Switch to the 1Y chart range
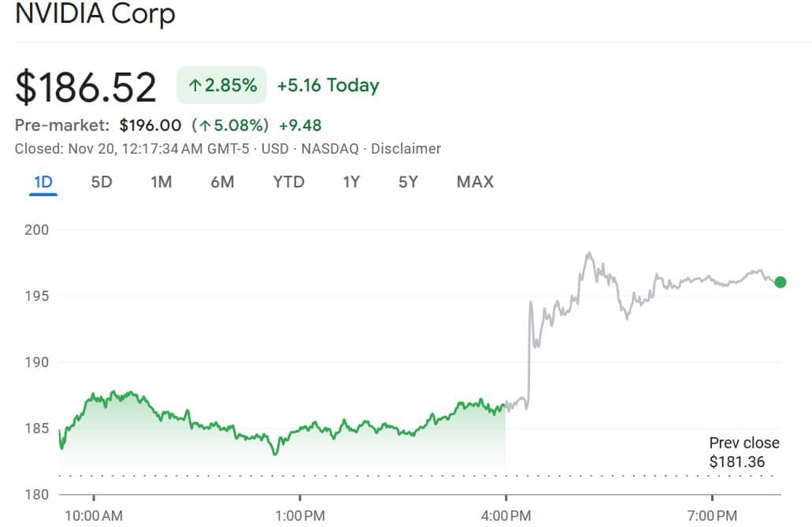Viewport: 812px width, 527px height. [350, 181]
